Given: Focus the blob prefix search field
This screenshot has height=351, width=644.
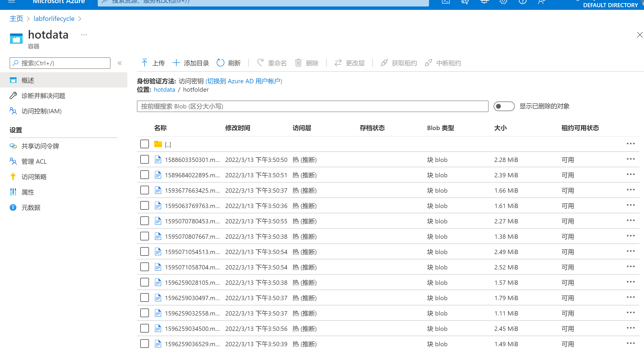Looking at the screenshot, I should click(313, 106).
